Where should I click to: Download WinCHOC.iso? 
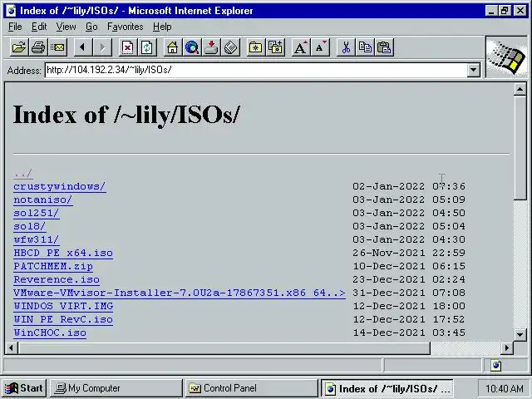(50, 332)
